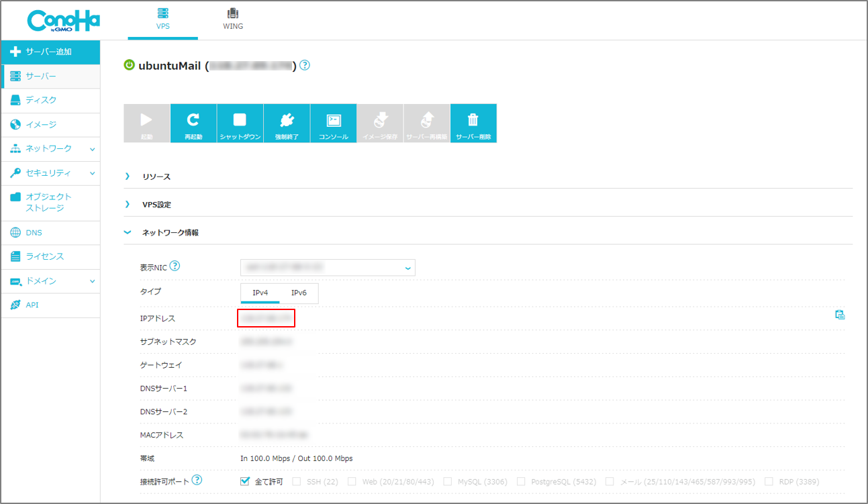Viewport: 868px width, 504px height.
Task: Click the 強制終了 force-stop button
Action: 287,123
